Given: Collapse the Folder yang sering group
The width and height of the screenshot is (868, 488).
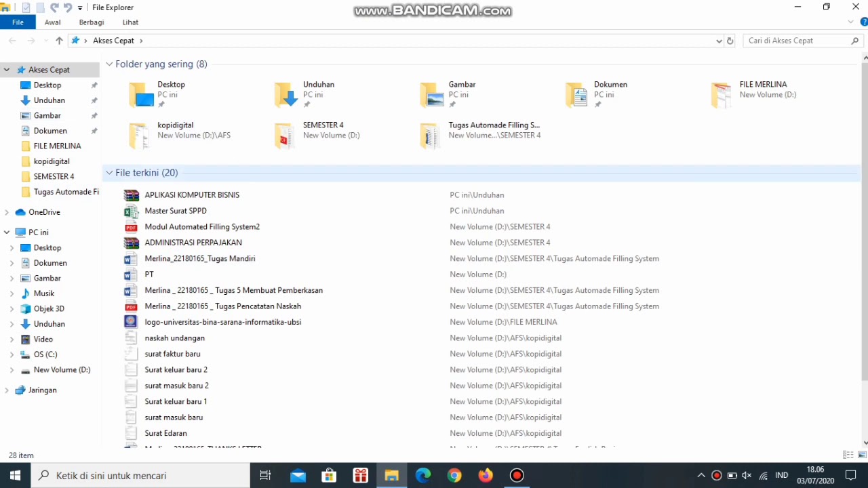Looking at the screenshot, I should (109, 64).
